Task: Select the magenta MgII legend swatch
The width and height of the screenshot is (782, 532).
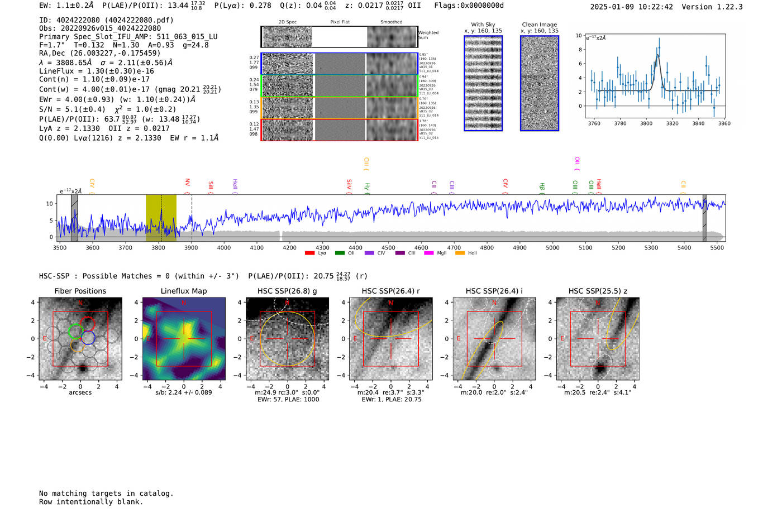Action: click(429, 253)
